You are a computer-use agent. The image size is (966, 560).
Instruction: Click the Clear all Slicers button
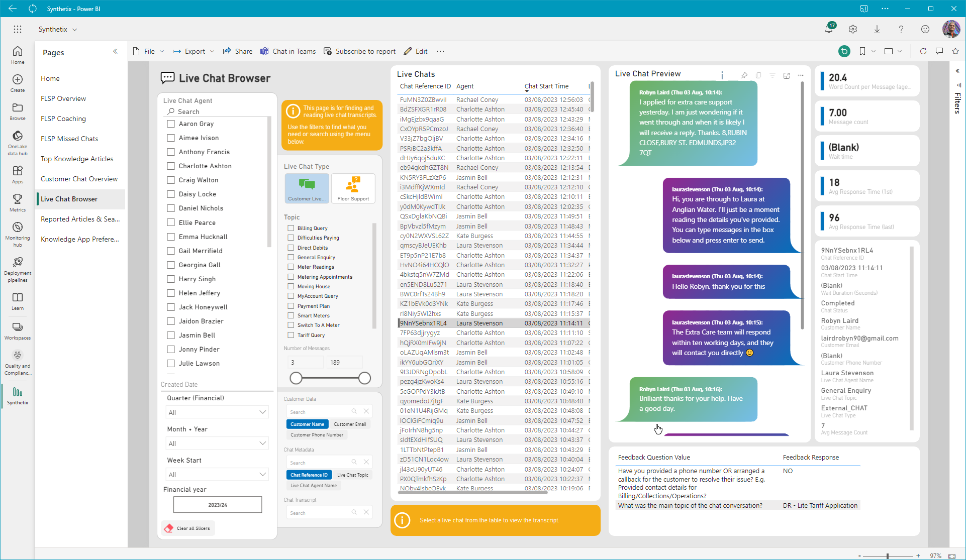(x=188, y=528)
